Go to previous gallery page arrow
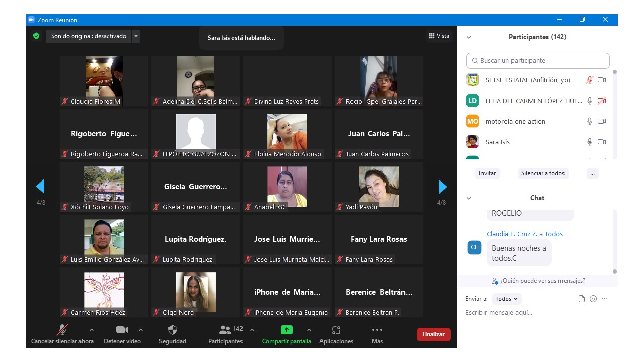 pos(40,187)
